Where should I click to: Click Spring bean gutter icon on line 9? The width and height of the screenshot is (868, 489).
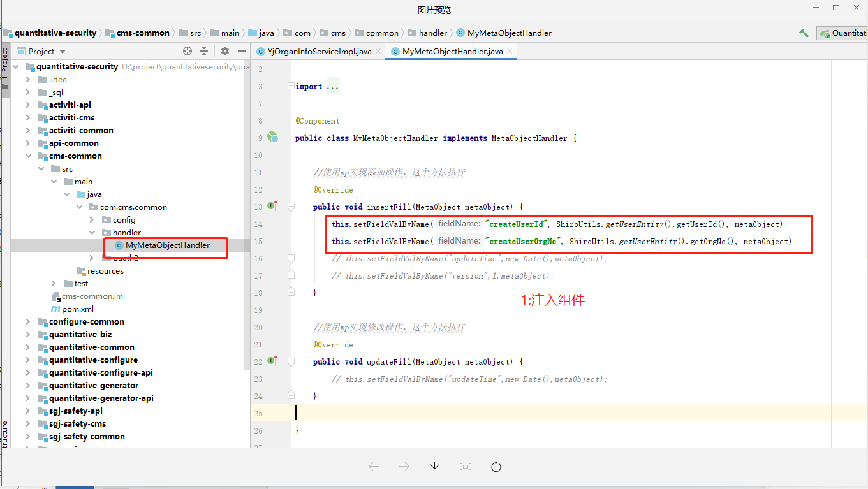click(x=273, y=137)
